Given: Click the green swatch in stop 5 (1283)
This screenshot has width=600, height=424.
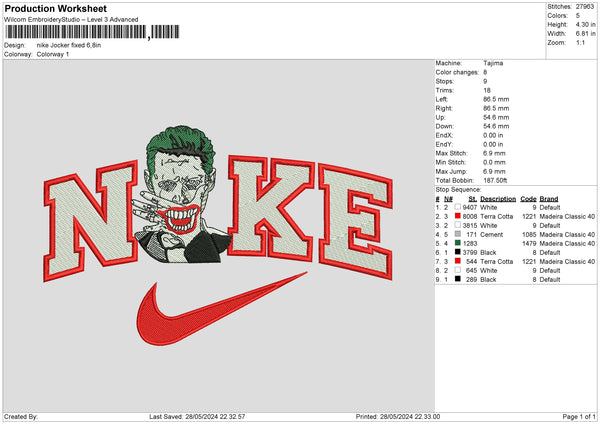Looking at the screenshot, I should (x=457, y=243).
